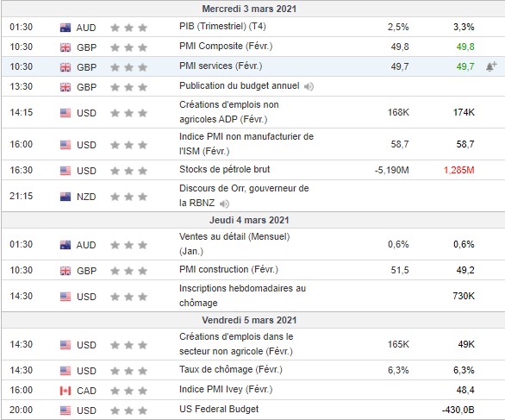Click UK flag on PMI Composite row
Screen dimensions: 505x420
[x=65, y=47]
